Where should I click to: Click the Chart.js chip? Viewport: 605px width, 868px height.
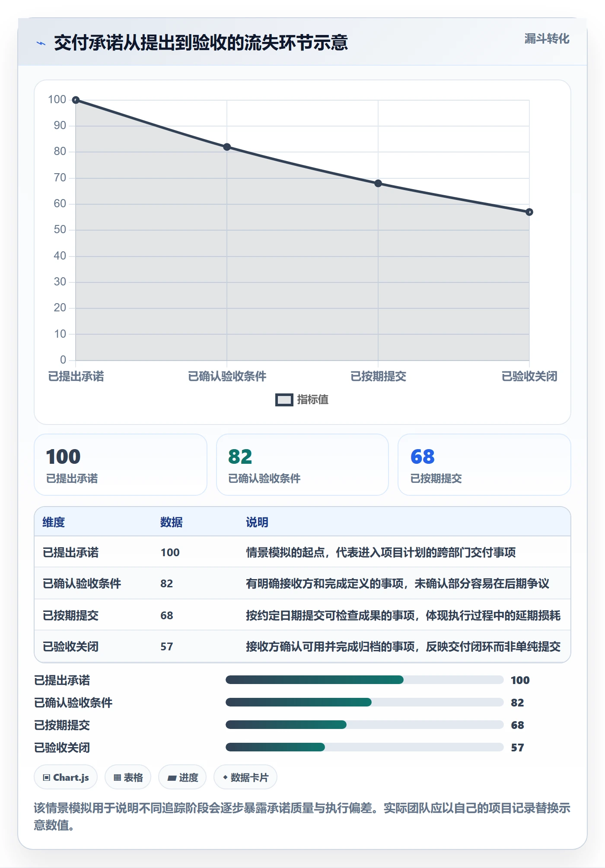[66, 777]
